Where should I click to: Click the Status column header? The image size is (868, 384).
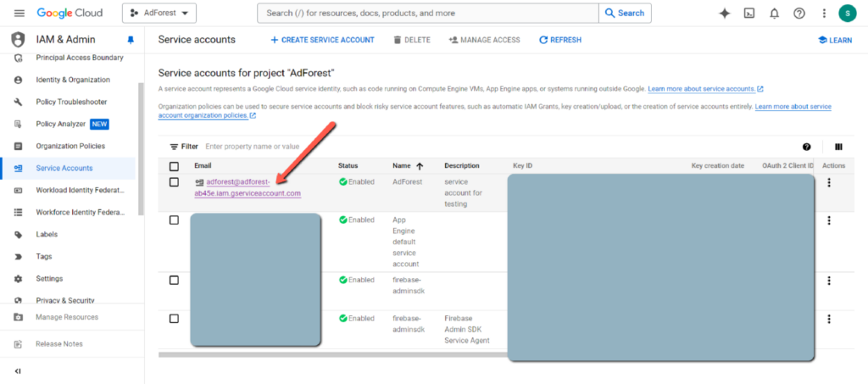click(348, 166)
